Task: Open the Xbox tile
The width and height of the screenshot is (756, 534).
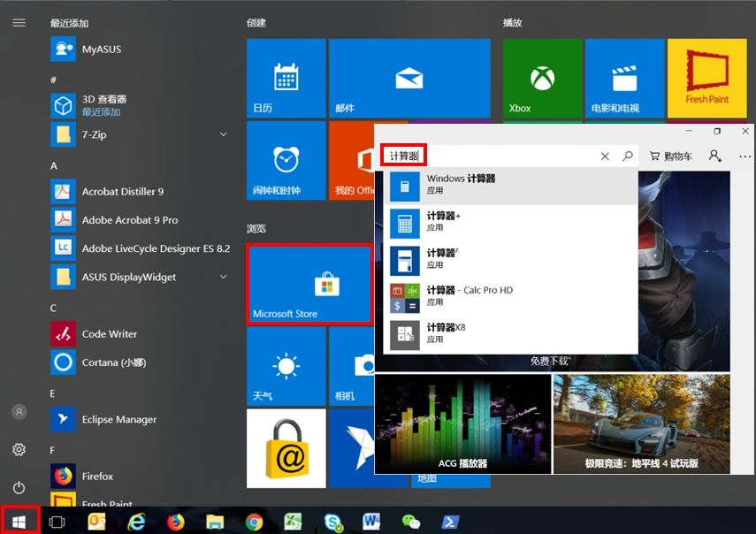Action: pyautogui.click(x=542, y=79)
